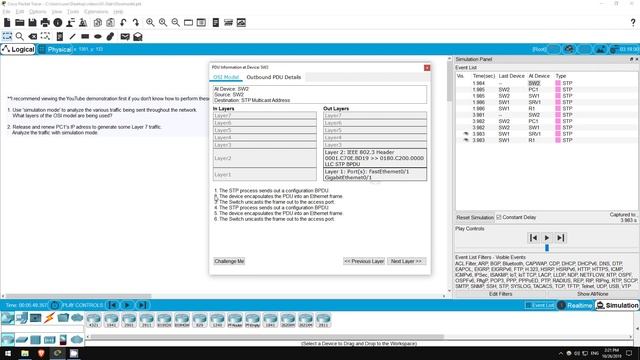Select Out Layers Layer 2 IEEE 802.3 box
The image size is (640, 360).
coord(375,158)
